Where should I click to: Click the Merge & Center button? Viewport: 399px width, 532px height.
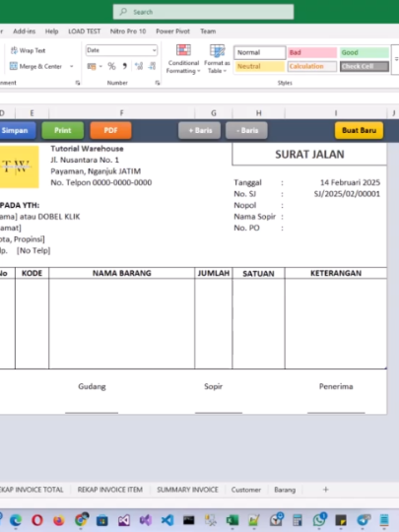36,66
